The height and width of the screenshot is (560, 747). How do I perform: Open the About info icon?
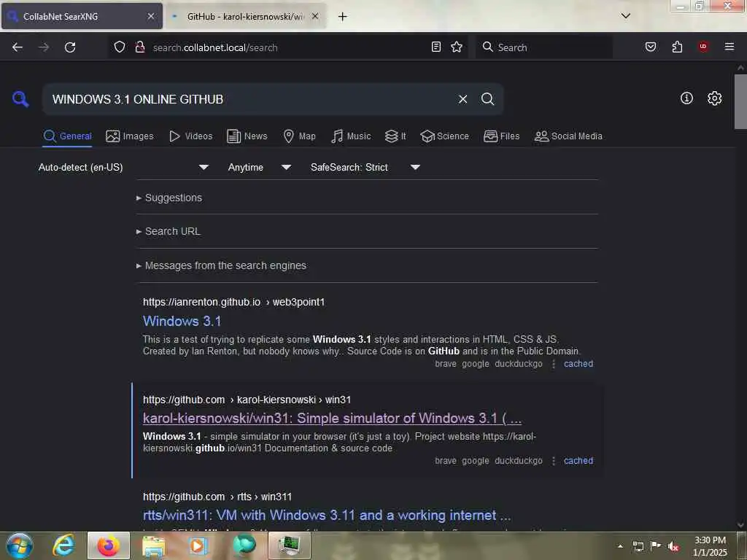[686, 98]
